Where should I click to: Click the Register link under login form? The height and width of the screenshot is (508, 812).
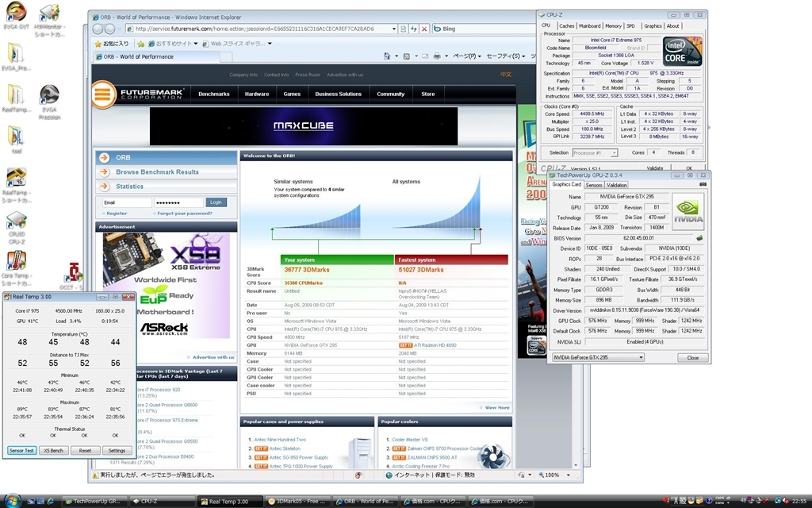117,214
